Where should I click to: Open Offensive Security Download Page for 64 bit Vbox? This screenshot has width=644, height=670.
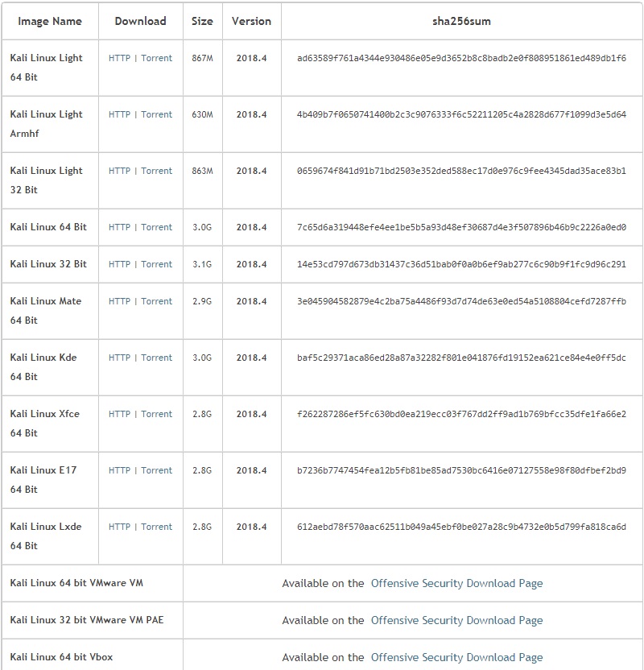point(456,658)
